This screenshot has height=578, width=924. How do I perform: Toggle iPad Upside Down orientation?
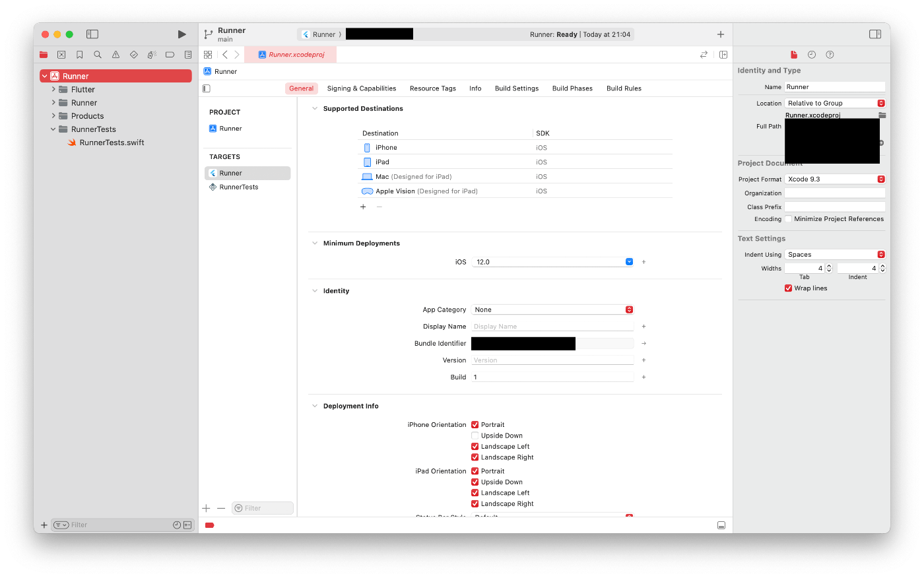[475, 482]
